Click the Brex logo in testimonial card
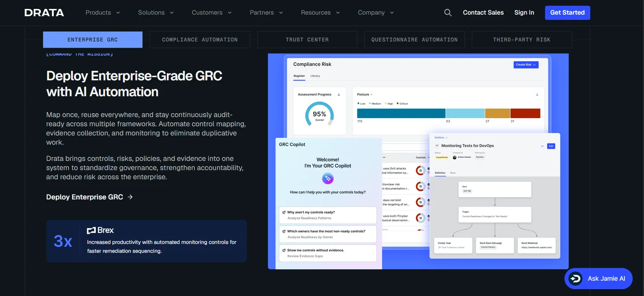 tap(100, 230)
